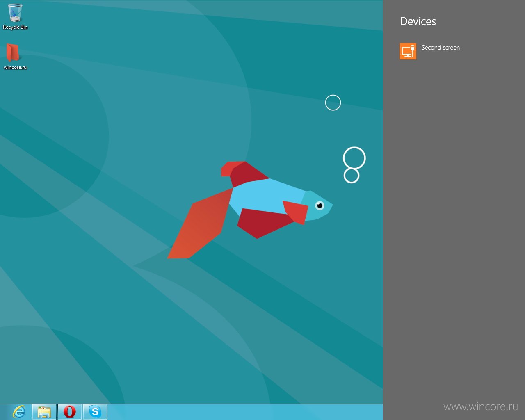This screenshot has height=420, width=525.
Task: Select the wincore.ru folder icon
Action: tap(13, 52)
